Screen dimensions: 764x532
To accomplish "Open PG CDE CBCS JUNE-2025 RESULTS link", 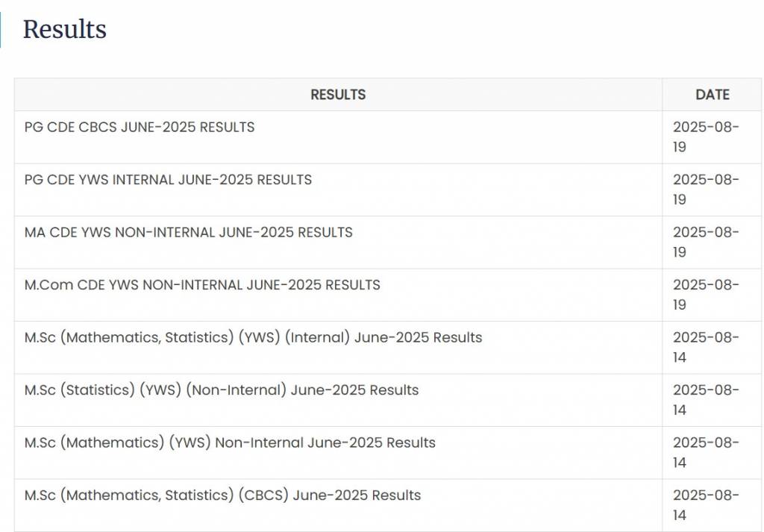I will coord(140,128).
